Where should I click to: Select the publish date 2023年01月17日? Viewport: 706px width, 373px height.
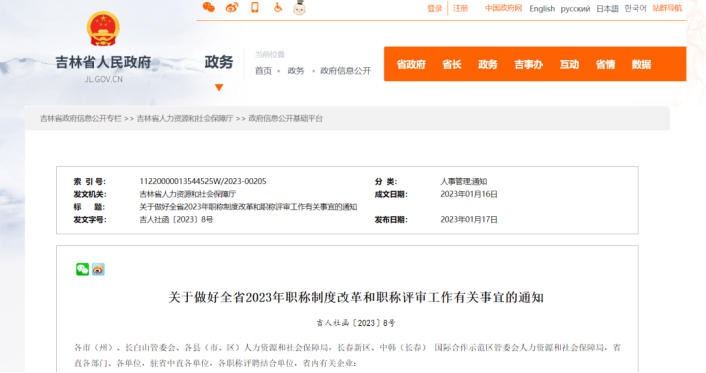(469, 220)
